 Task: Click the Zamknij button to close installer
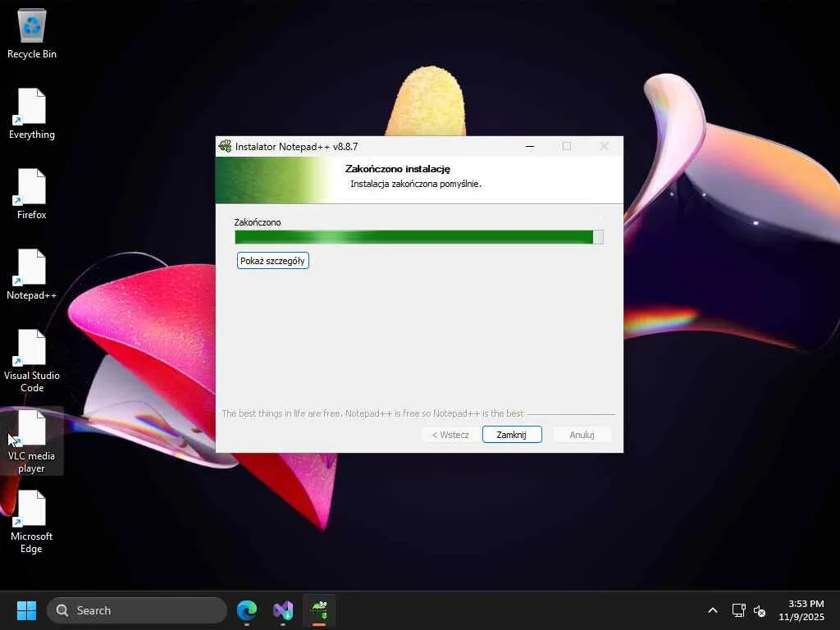tap(512, 435)
